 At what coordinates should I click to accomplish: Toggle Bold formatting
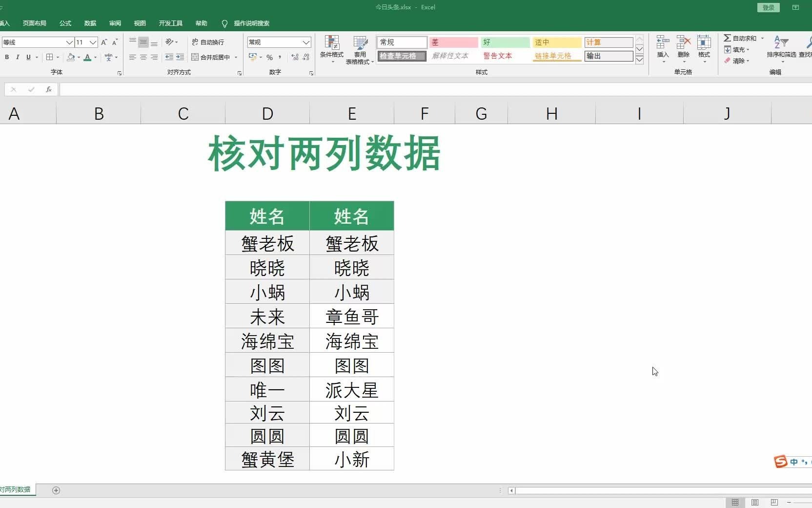click(7, 57)
